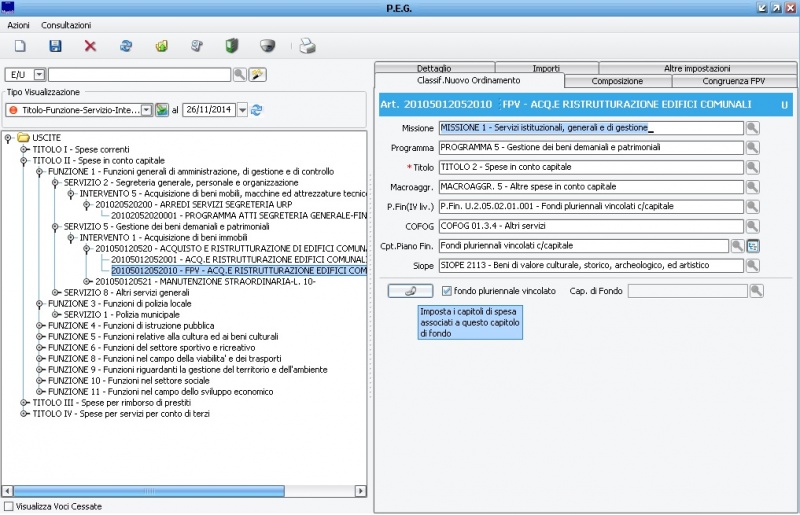
Task: Open the Titolo-Funzione-Servizio visualization dropdown
Action: (x=146, y=110)
